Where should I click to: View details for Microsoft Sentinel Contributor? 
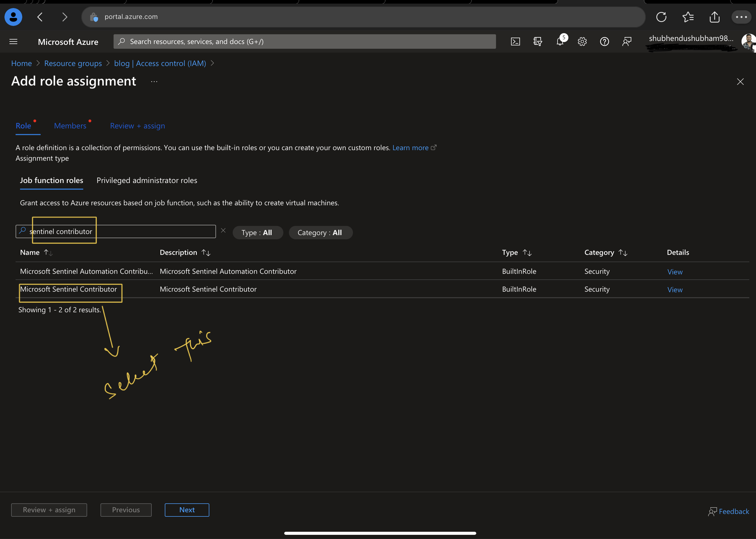[675, 290]
